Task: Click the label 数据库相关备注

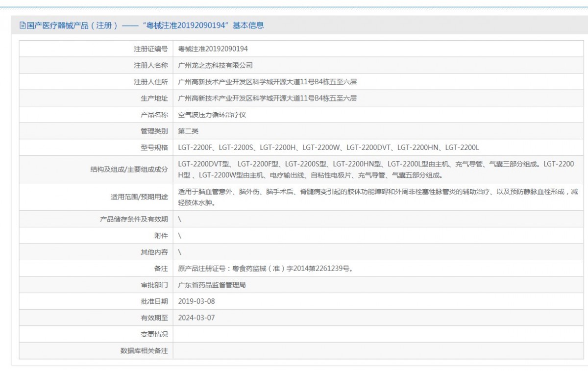Action: point(144,350)
